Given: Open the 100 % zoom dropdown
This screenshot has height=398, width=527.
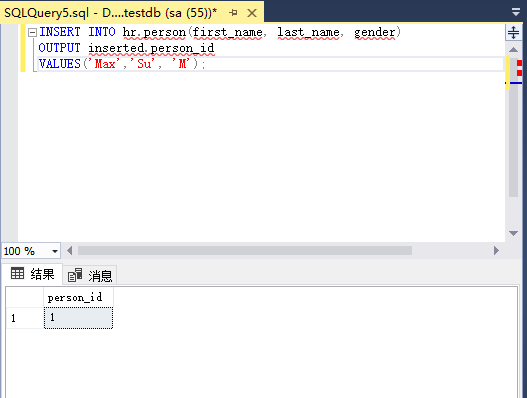Looking at the screenshot, I should [54, 251].
